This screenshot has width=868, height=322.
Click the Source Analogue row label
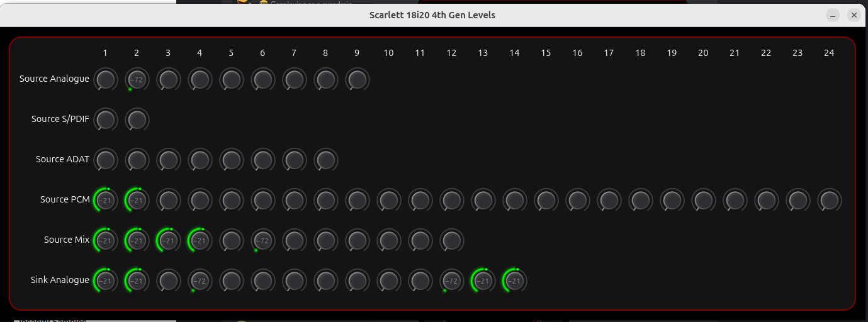pos(54,79)
